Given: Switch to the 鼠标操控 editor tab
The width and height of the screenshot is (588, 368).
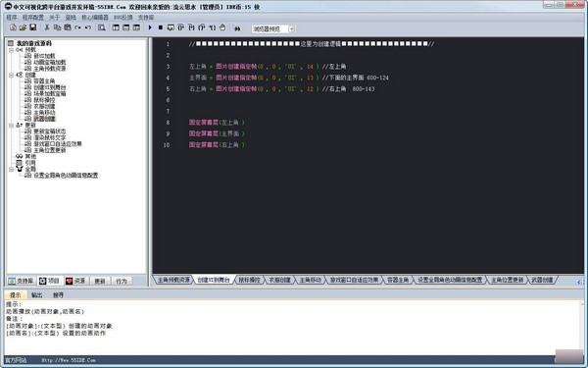Looking at the screenshot, I should [x=249, y=280].
